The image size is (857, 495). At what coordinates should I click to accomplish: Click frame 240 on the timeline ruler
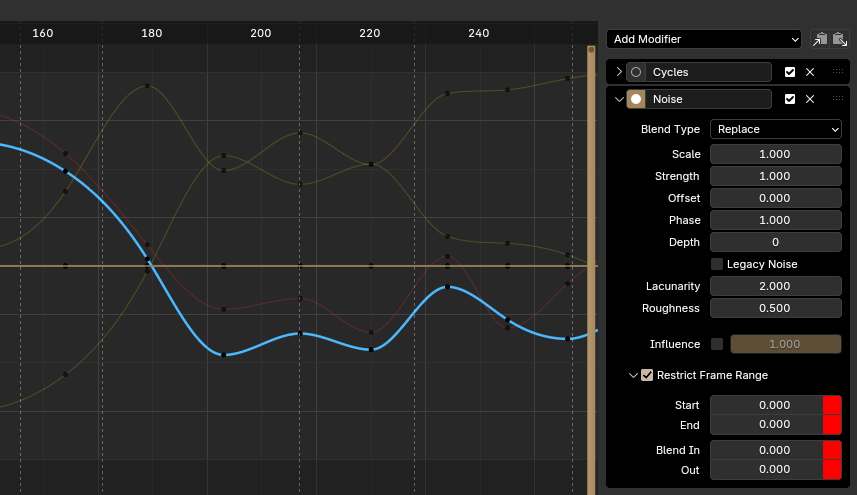(479, 33)
